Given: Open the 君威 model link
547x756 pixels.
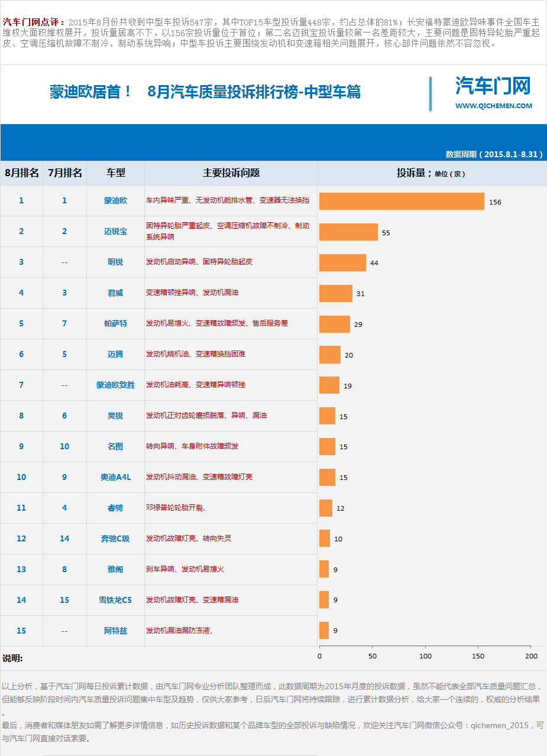Looking at the screenshot, I should [116, 293].
